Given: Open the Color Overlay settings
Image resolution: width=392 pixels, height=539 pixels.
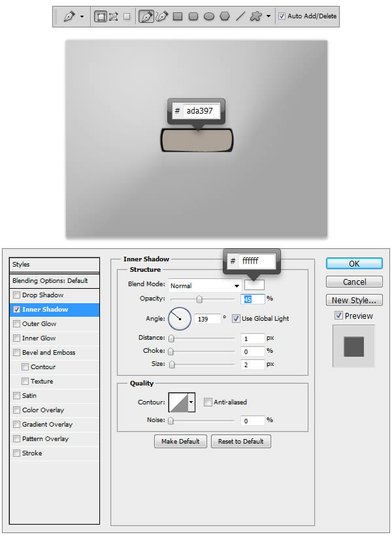Looking at the screenshot, I should tap(43, 410).
